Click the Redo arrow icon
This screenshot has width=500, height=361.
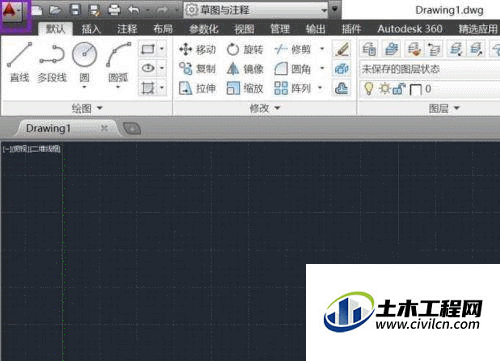(x=162, y=10)
